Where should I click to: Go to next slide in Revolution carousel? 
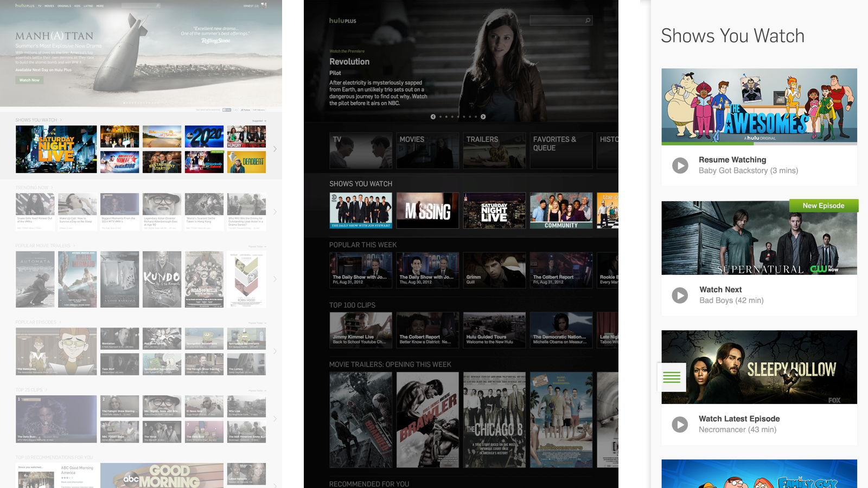483,117
